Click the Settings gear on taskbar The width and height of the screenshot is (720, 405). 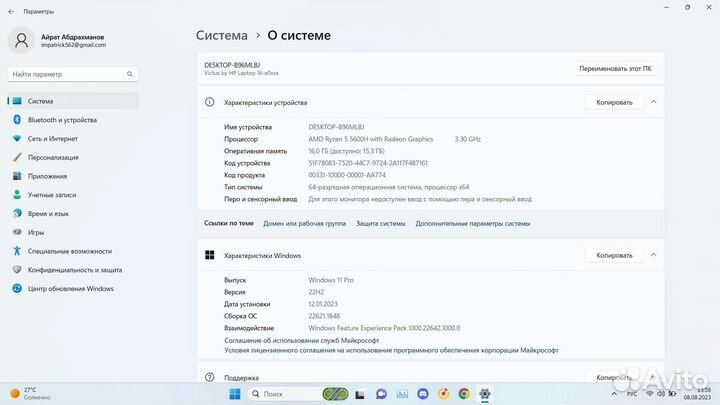click(x=484, y=394)
